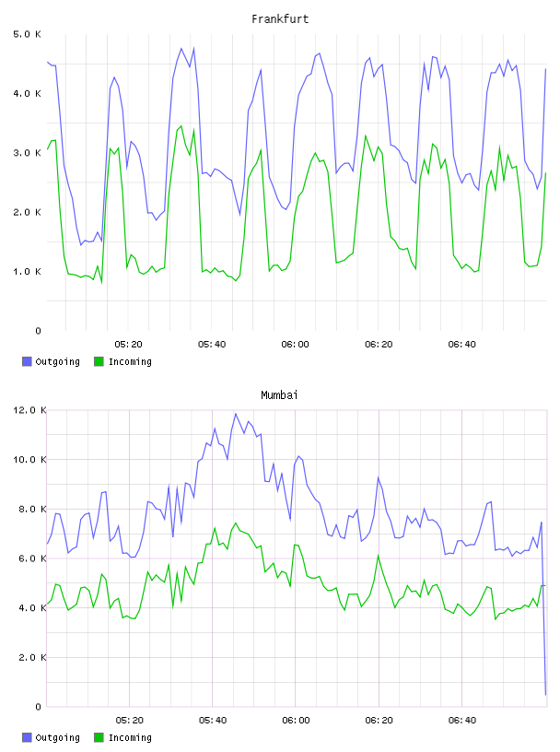The height and width of the screenshot is (752, 560).
Task: Click the 0 axis label in Frankfurt chart
Action: click(x=39, y=331)
